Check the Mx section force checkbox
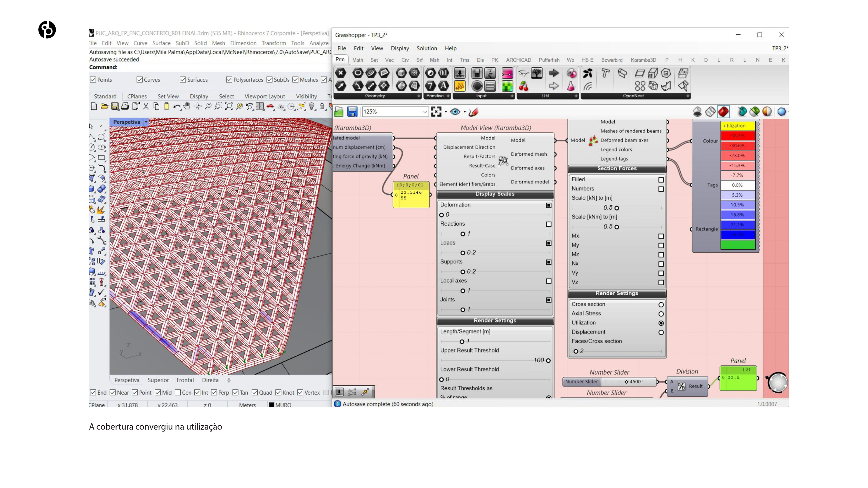 point(661,236)
